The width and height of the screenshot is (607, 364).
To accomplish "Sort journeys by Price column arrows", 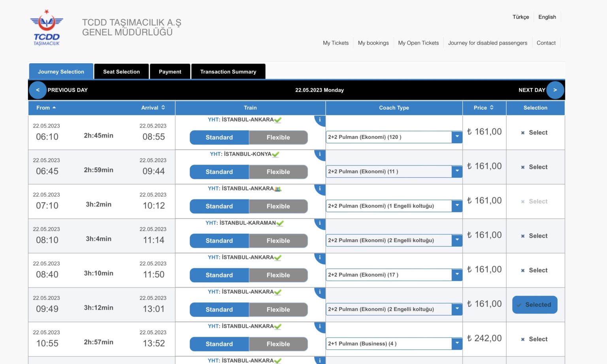I will (492, 107).
